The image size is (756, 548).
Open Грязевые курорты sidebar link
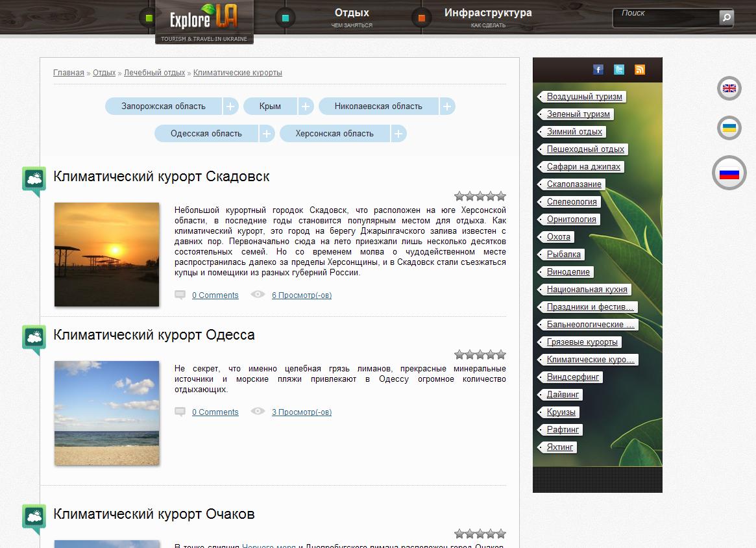582,342
